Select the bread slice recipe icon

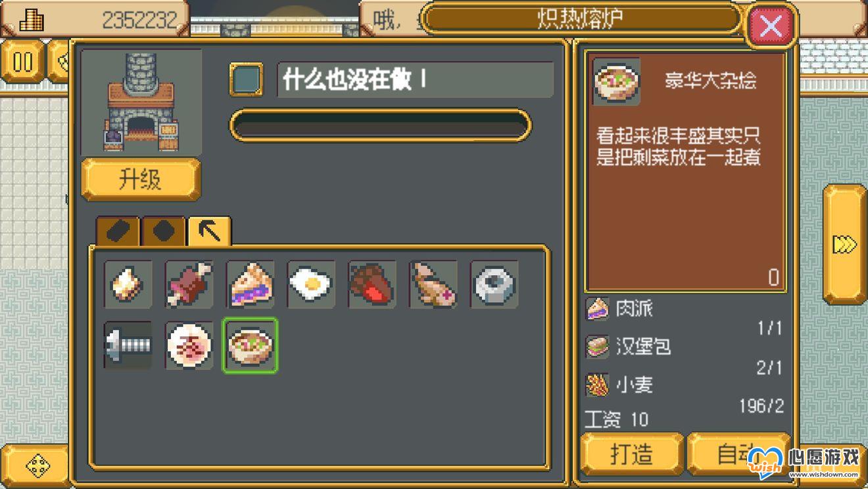coord(128,285)
